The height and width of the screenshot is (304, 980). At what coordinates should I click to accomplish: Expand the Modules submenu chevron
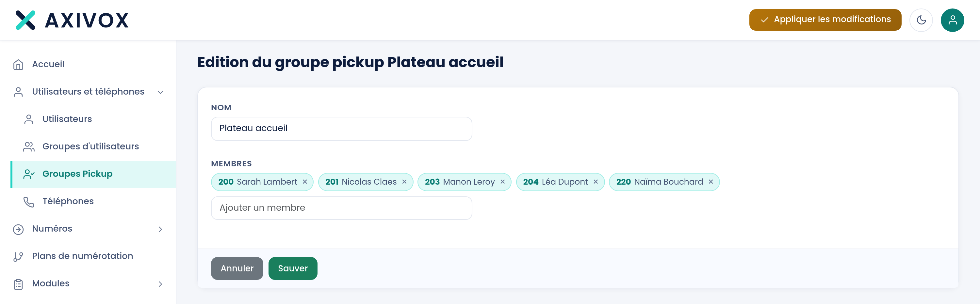[160, 284]
